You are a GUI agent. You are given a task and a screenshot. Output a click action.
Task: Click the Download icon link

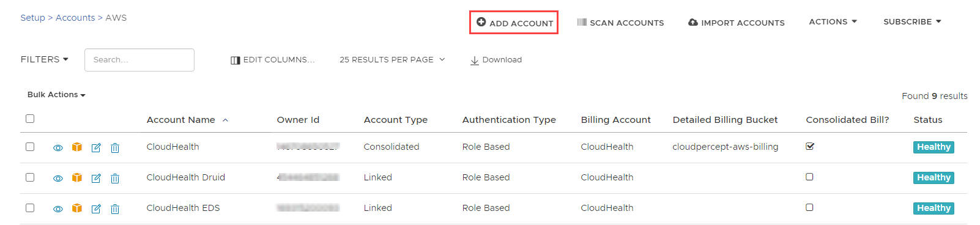496,60
